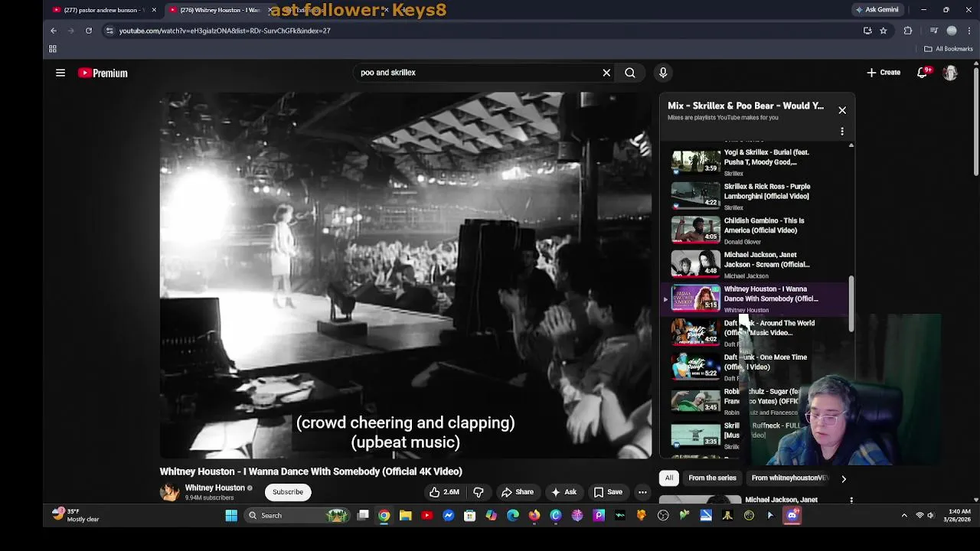980x551 pixels.
Task: Open Whitney Houston channel name link
Action: [214, 487]
